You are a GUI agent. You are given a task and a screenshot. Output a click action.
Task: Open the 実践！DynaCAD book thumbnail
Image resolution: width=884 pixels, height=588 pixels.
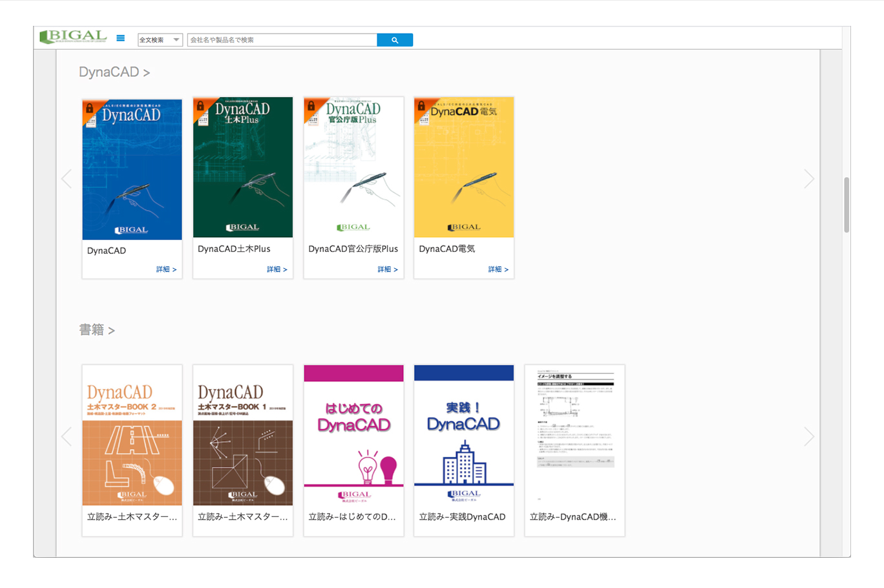[x=464, y=435]
